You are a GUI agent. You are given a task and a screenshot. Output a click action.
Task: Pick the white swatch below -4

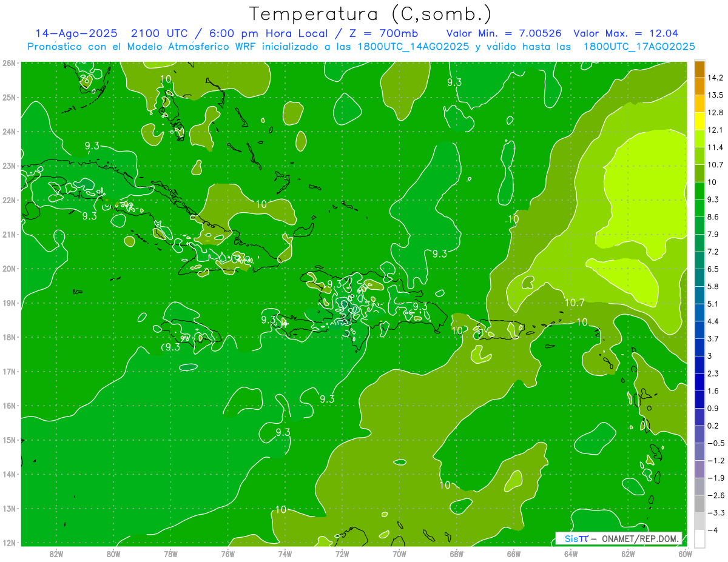[x=699, y=538]
